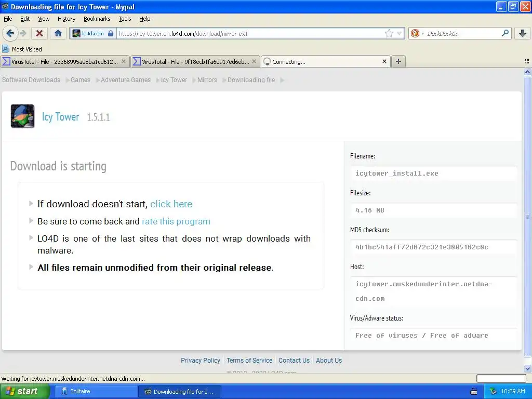The image size is (532, 399).
Task: Click the 'click here' download link
Action: tap(171, 204)
